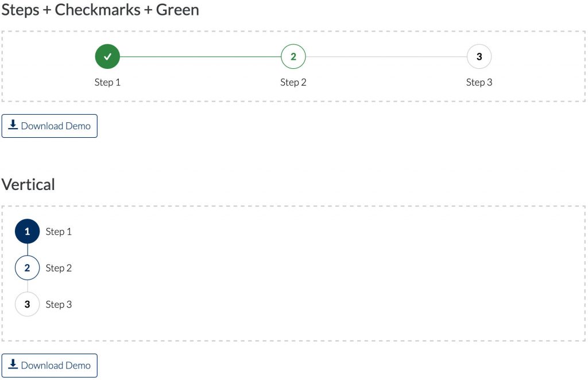Image resolution: width=588 pixels, height=380 pixels.
Task: Select the green step 2 circle
Action: point(293,56)
